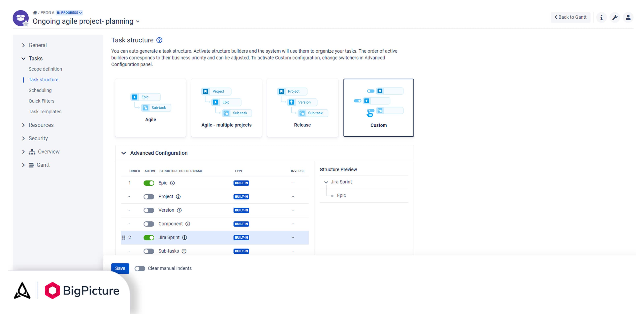Click the PROG-6 breadcrumb link
This screenshot has width=644, height=322.
[x=47, y=12]
